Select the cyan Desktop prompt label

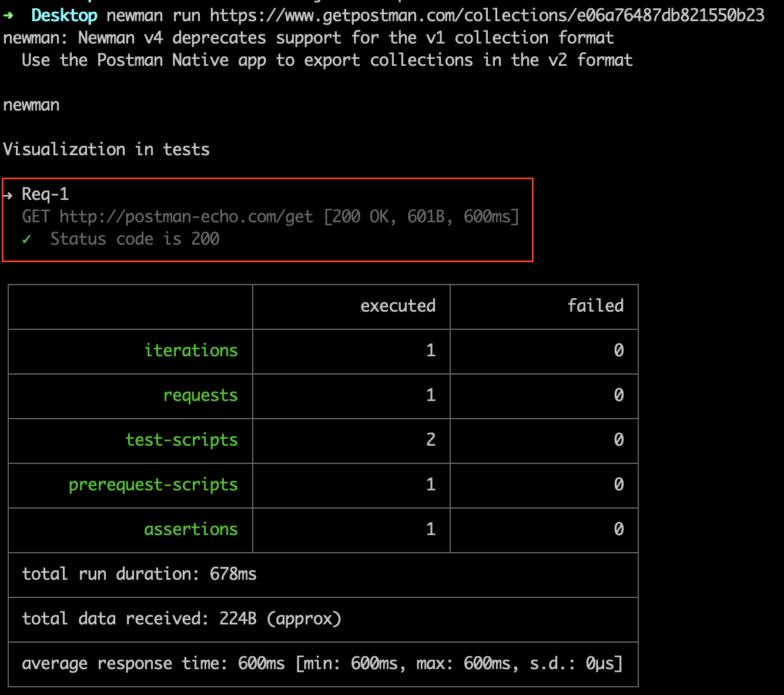point(64,15)
